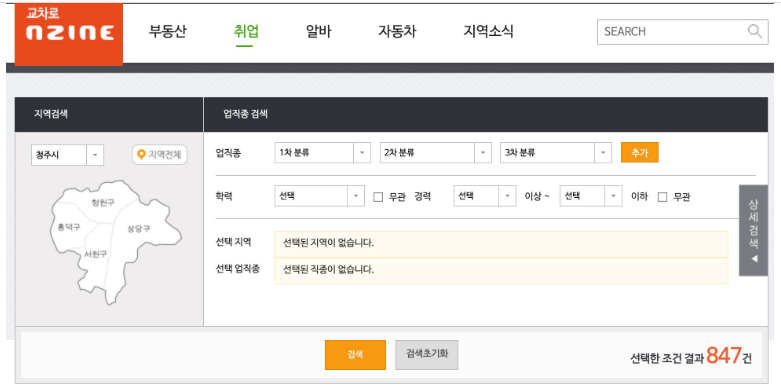Click the orange 검색 button
The image size is (781, 390).
tap(355, 355)
